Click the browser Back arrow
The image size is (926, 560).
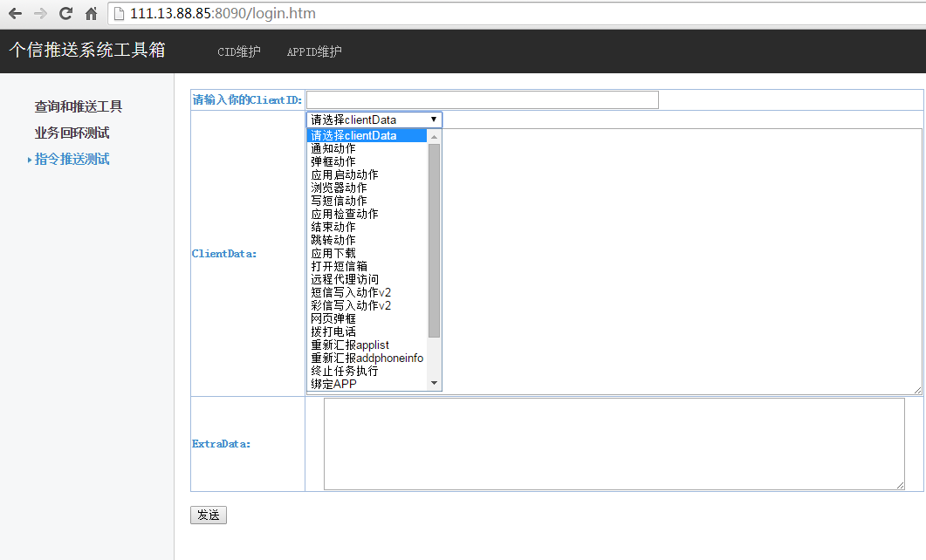pos(15,14)
